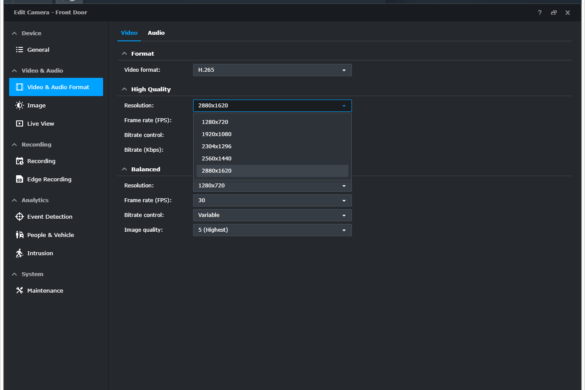
Task: Collapse the High Quality section
Action: [x=124, y=89]
